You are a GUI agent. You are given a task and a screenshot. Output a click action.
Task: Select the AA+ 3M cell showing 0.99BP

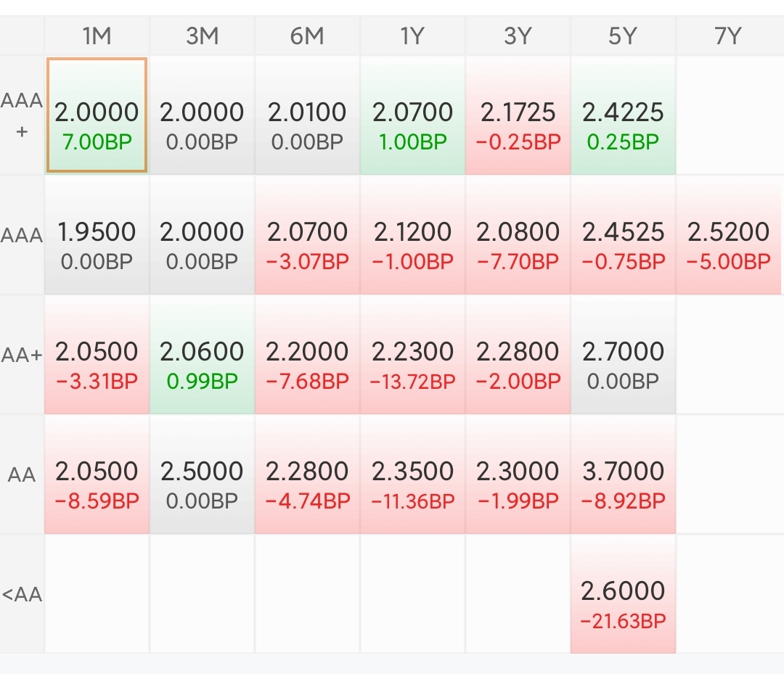tap(202, 355)
